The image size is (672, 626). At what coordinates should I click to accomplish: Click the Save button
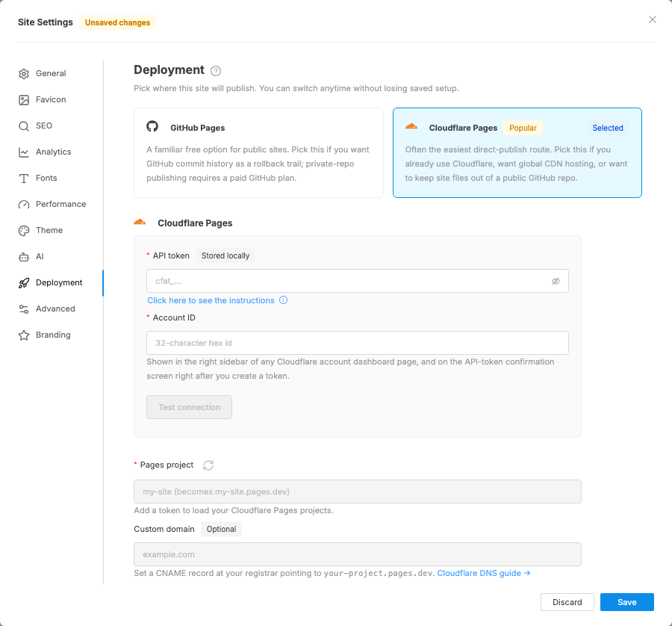pos(627,602)
